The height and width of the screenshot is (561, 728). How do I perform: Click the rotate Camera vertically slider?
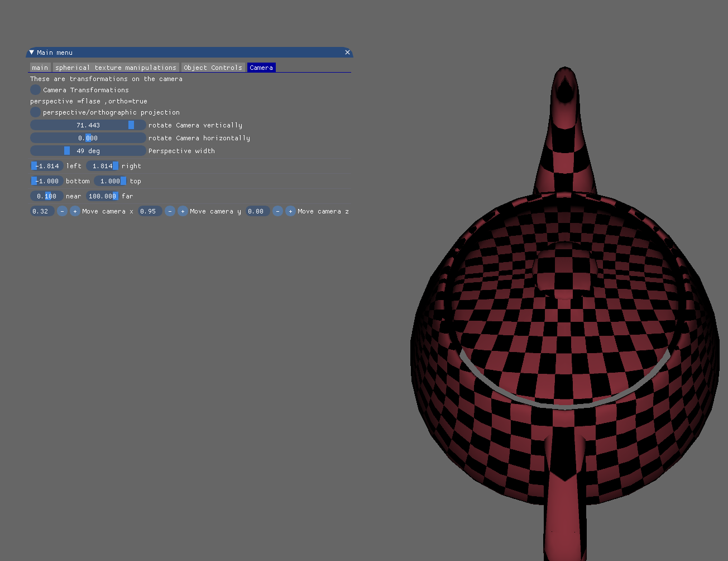88,125
